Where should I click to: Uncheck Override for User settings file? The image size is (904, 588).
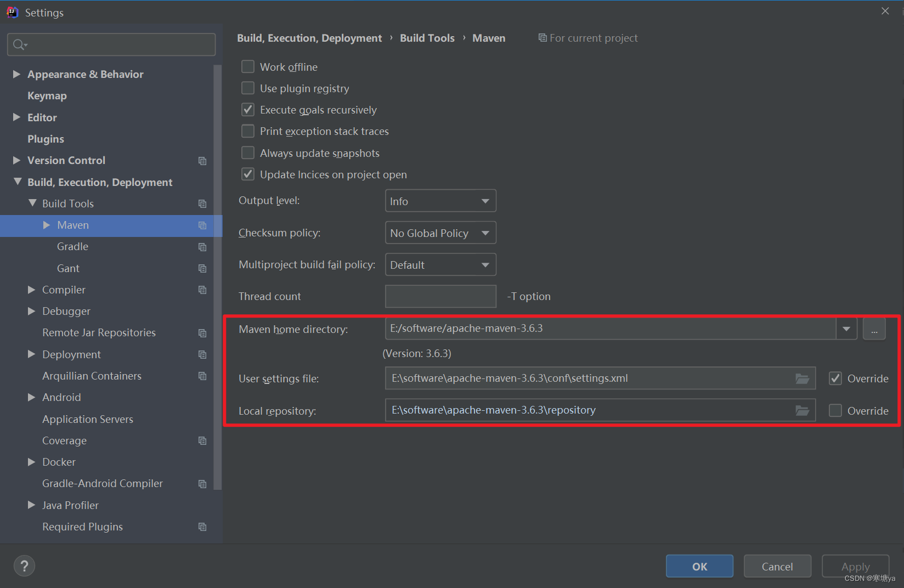(x=835, y=378)
